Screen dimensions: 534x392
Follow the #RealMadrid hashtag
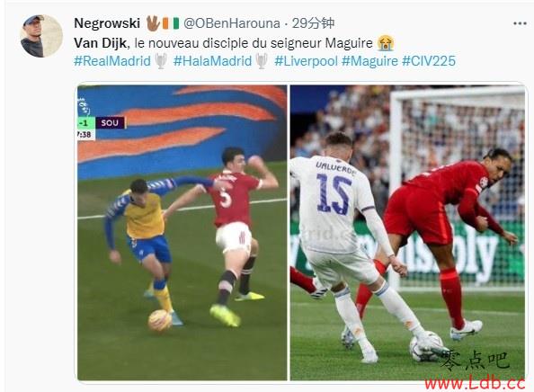pos(112,61)
